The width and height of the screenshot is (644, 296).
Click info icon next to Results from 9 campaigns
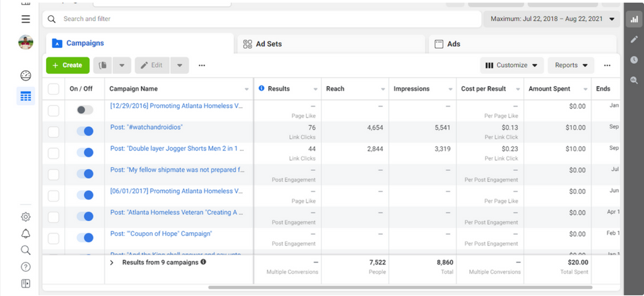[203, 262]
